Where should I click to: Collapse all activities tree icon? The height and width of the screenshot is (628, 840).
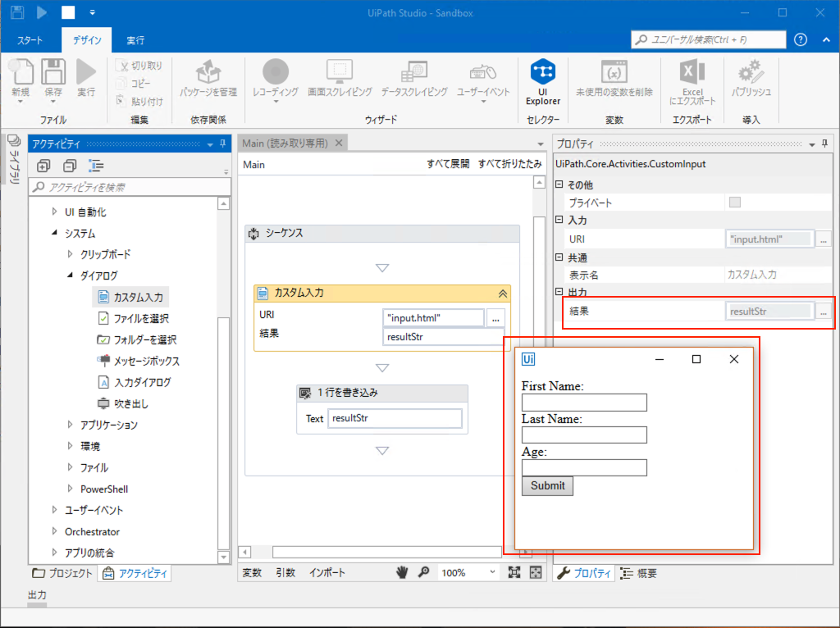pos(70,166)
